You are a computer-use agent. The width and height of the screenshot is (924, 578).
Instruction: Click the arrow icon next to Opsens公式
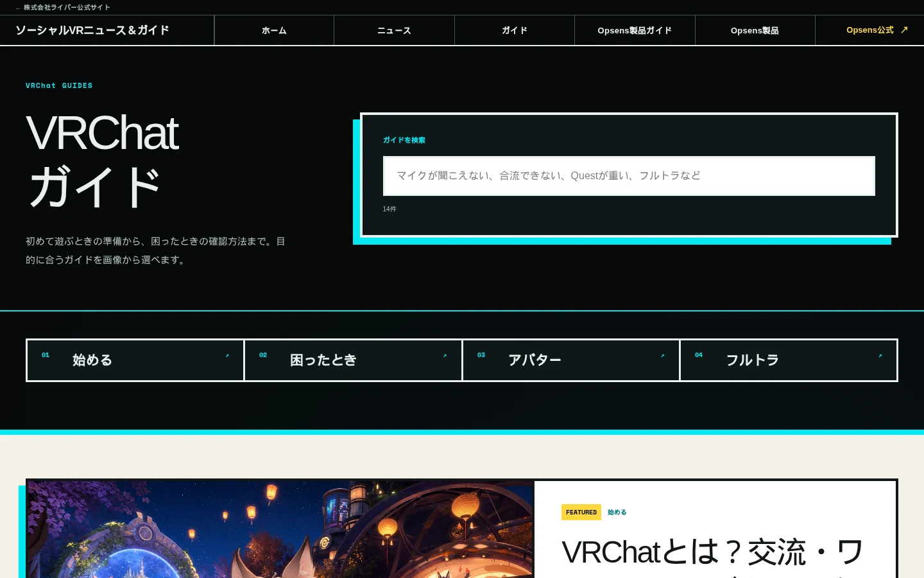(x=904, y=30)
